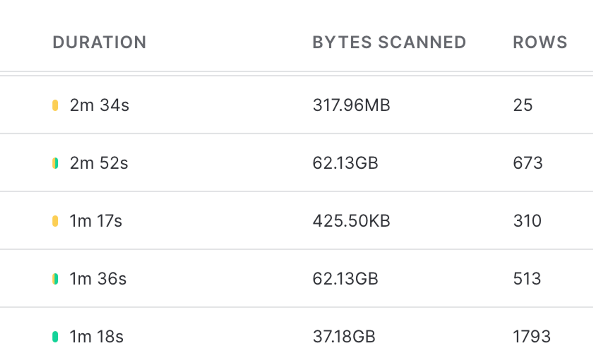Viewport: 593px width, 364px height.
Task: Click the yellow status pill beside 1m 17s
Action: click(x=55, y=221)
